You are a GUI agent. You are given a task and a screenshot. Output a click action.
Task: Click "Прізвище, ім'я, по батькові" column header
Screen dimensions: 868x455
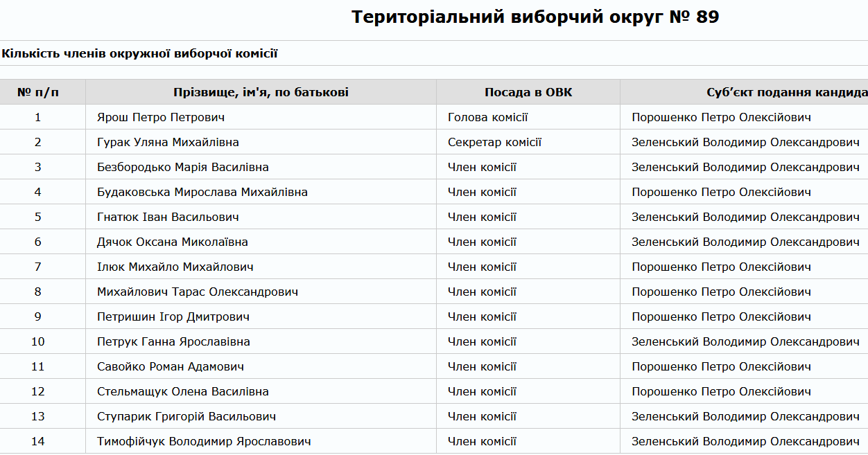[261, 92]
